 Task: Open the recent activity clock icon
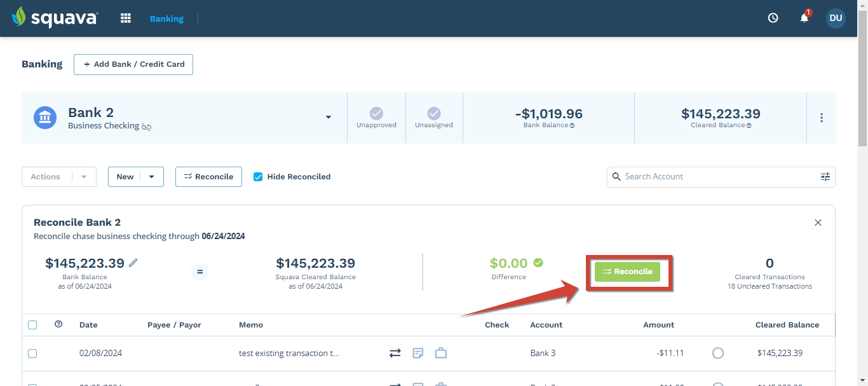(x=773, y=18)
